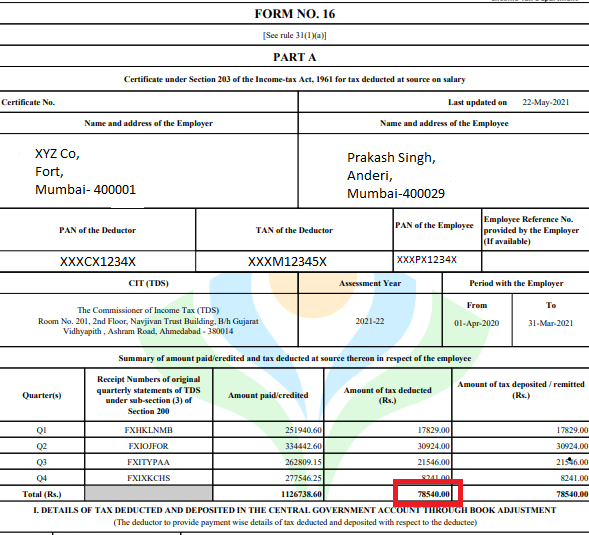The image size is (589, 535).
Task: Click the Assessment Year header
Action: [370, 283]
